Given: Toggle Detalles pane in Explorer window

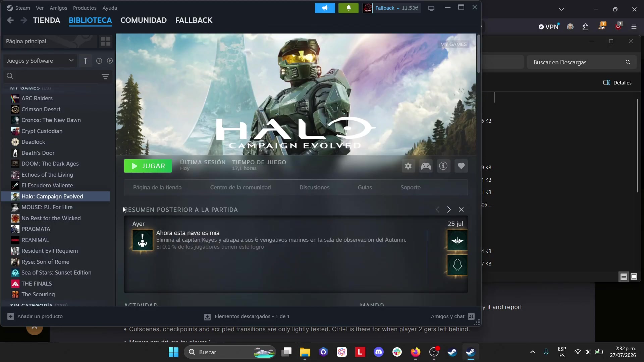Looking at the screenshot, I should (618, 83).
